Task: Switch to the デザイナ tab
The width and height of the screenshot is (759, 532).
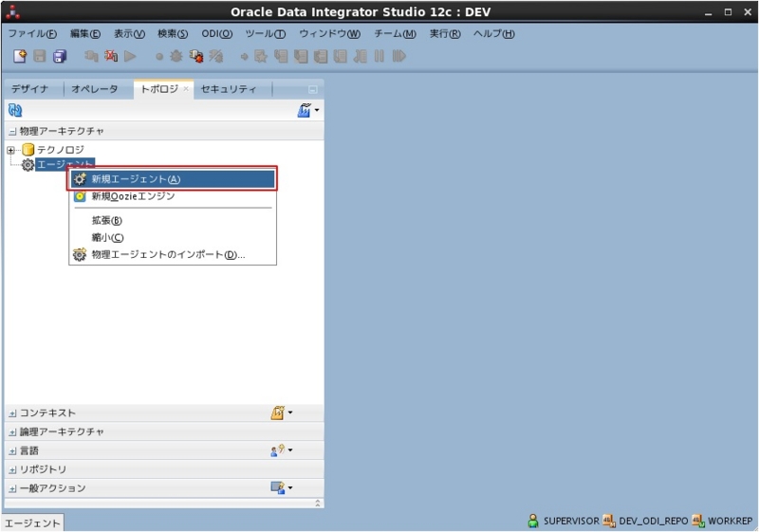Action: tap(30, 89)
